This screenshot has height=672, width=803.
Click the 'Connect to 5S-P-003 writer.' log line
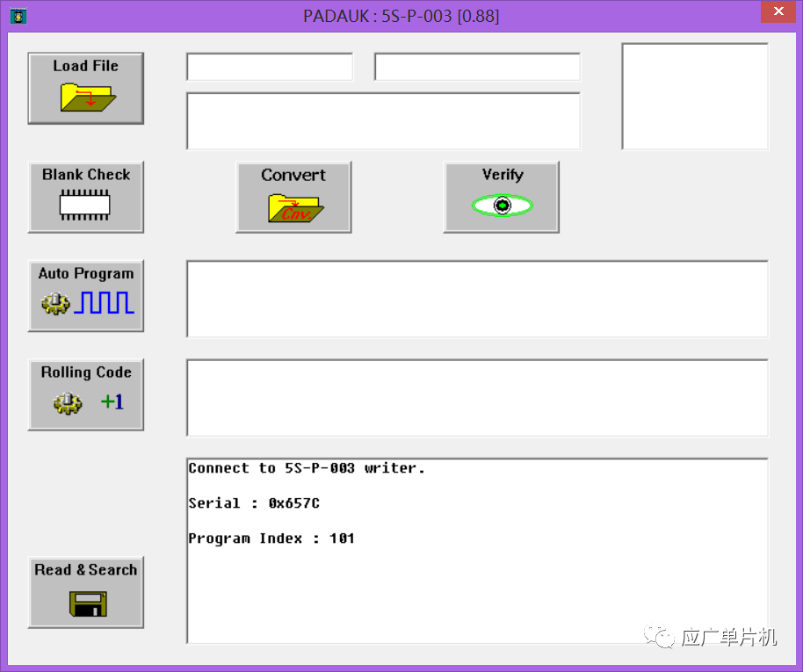(307, 468)
